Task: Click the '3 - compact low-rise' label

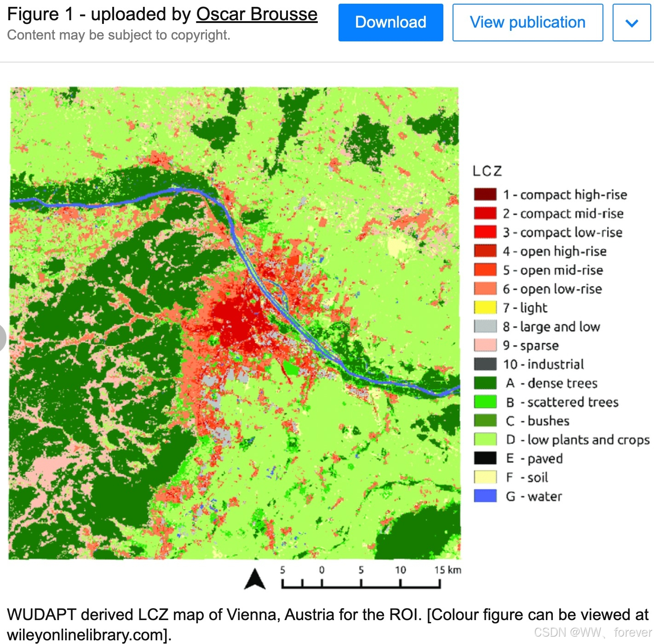Action: [x=562, y=232]
